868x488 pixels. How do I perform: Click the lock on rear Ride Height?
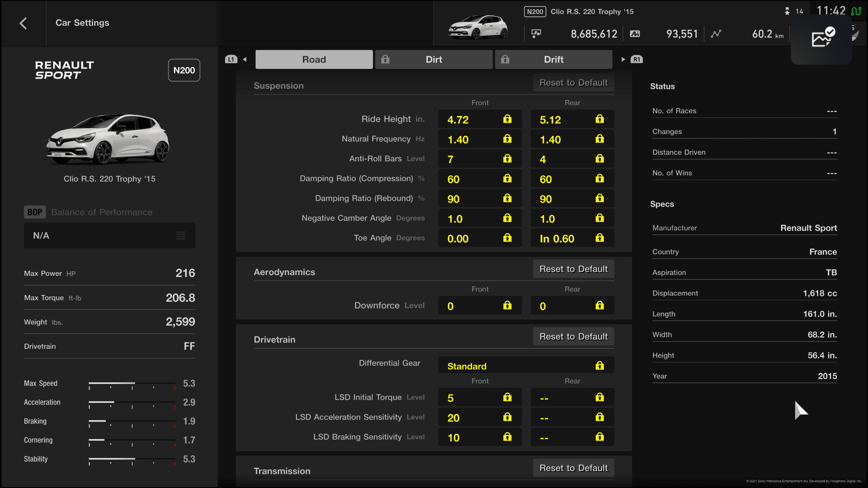(x=599, y=119)
